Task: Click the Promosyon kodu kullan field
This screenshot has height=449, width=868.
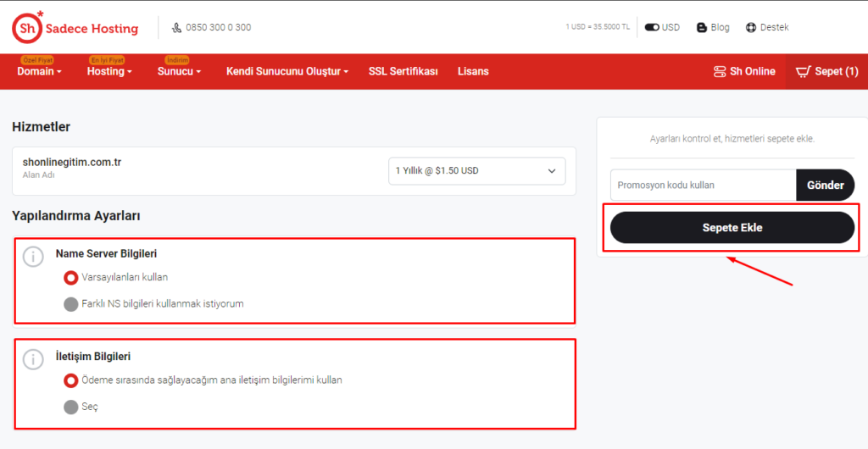Action: [703, 185]
